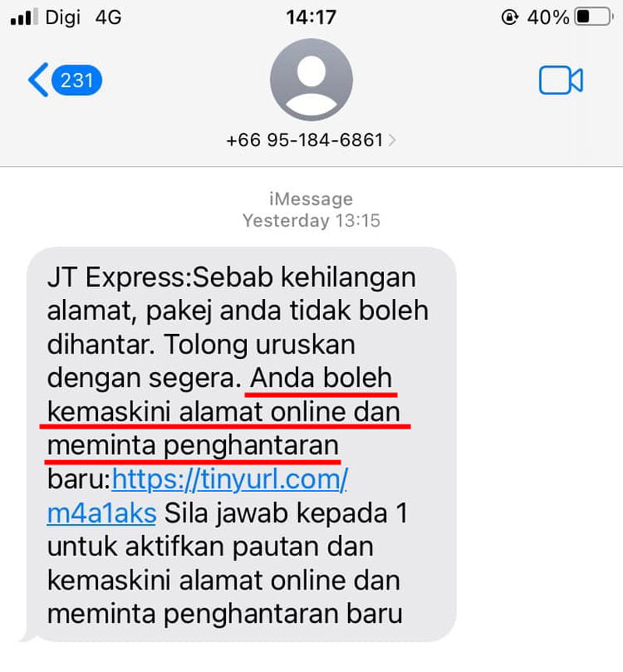Image resolution: width=623 pixels, height=672 pixels.
Task: Tap the red-underlined 'Anda boleh' phrase
Action: 322,378
